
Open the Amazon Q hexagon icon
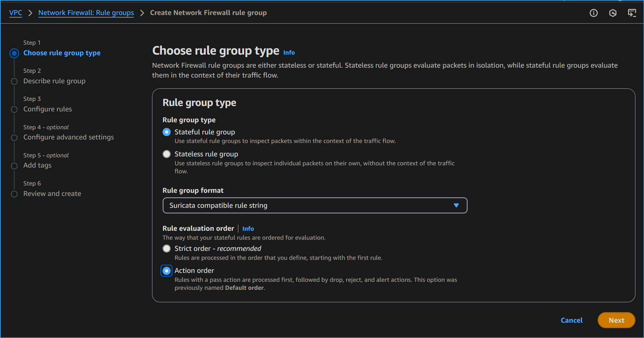click(613, 13)
